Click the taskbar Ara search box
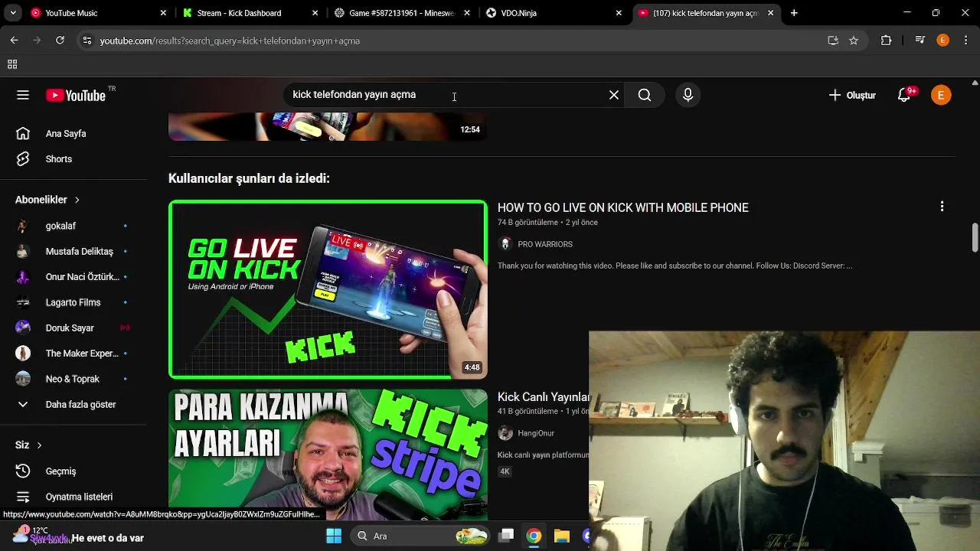This screenshot has width=980, height=551. tap(421, 536)
